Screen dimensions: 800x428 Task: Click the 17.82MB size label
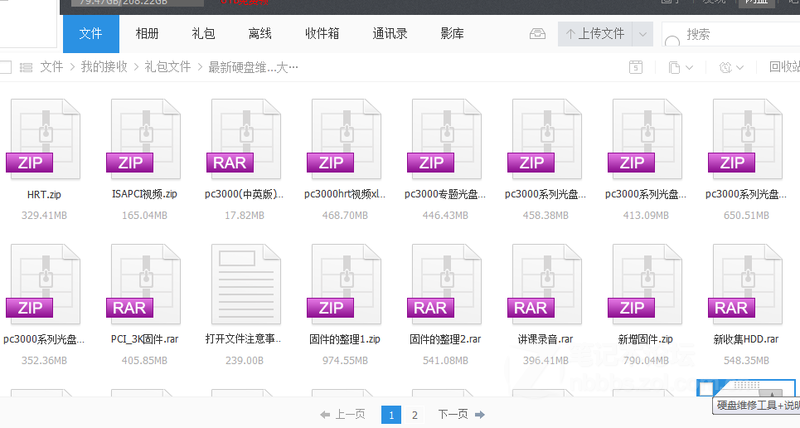244,216
